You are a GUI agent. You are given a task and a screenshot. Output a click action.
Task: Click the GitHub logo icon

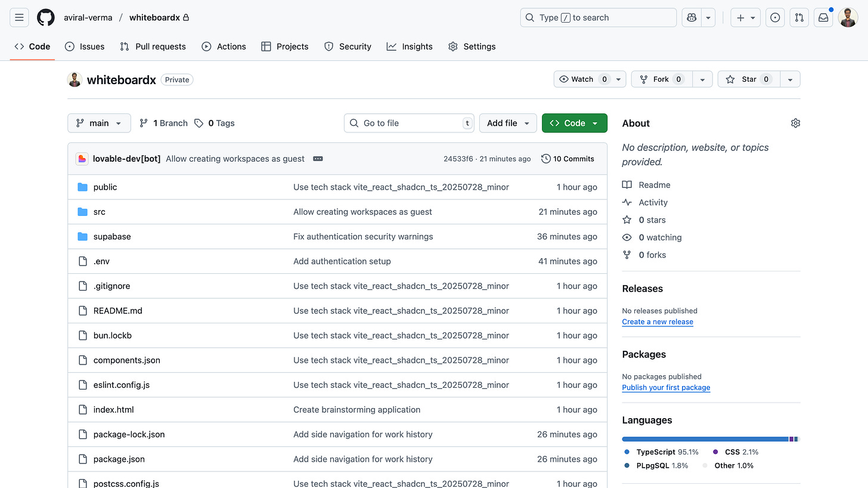pos(46,18)
